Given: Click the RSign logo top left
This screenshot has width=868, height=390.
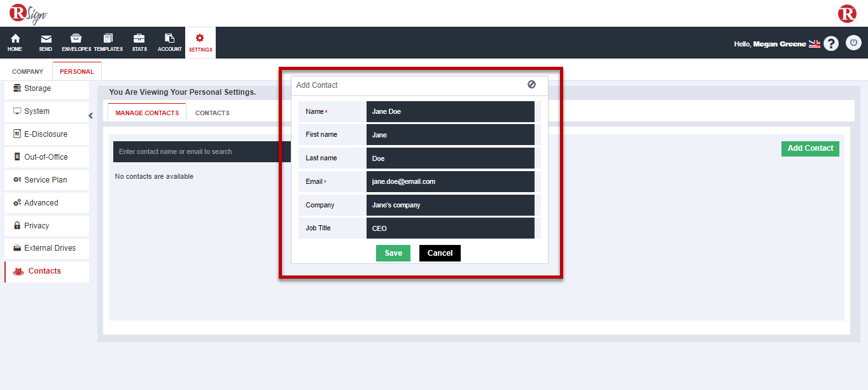Looking at the screenshot, I should tap(29, 13).
